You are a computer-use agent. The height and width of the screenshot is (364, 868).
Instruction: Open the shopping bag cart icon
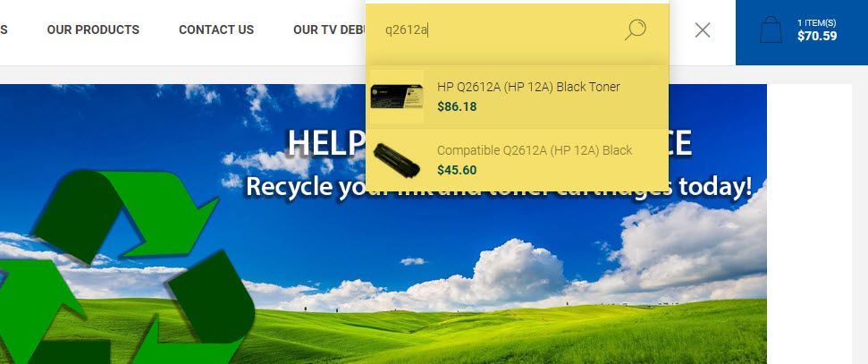771,30
